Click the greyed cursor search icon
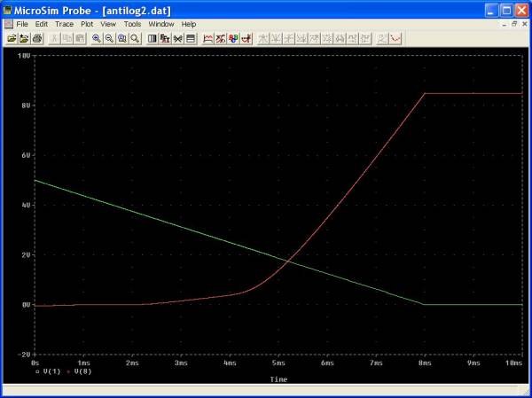 (x=340, y=39)
